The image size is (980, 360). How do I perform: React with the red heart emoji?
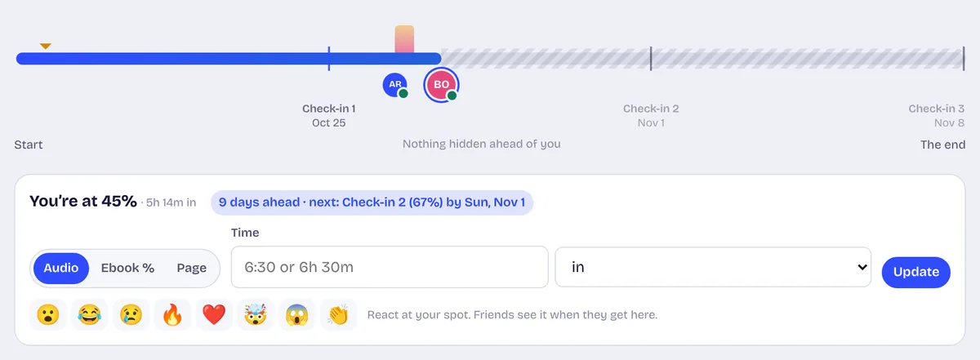pos(215,314)
